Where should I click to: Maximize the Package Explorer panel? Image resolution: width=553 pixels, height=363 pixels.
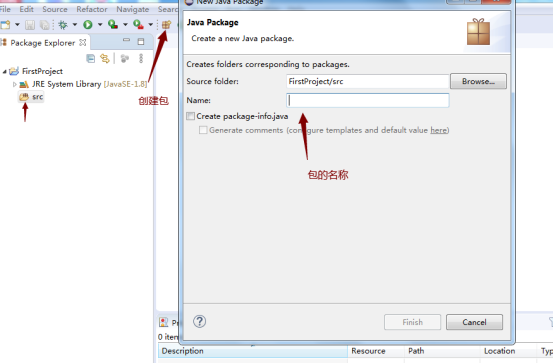pyautogui.click(x=141, y=42)
